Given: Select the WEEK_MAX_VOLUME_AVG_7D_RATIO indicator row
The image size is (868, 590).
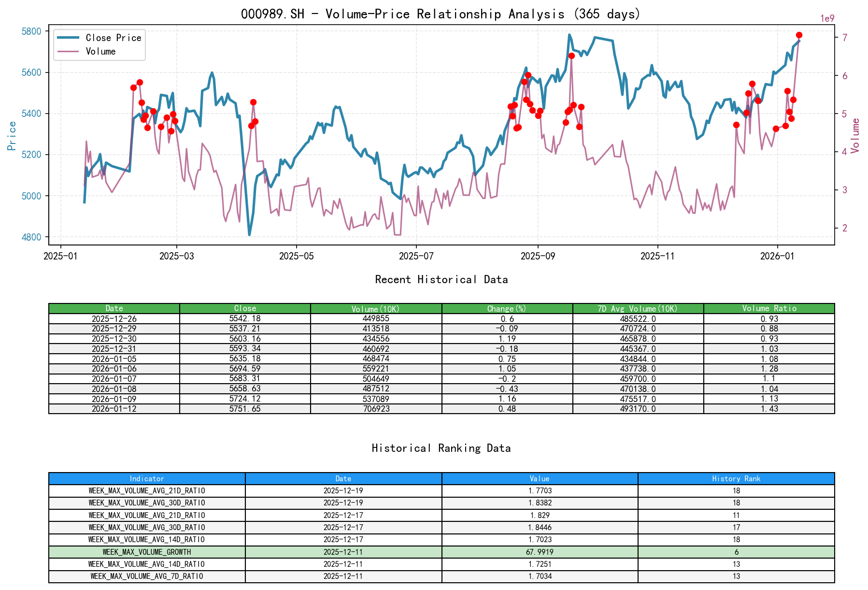Looking at the screenshot, I should click(x=146, y=576).
